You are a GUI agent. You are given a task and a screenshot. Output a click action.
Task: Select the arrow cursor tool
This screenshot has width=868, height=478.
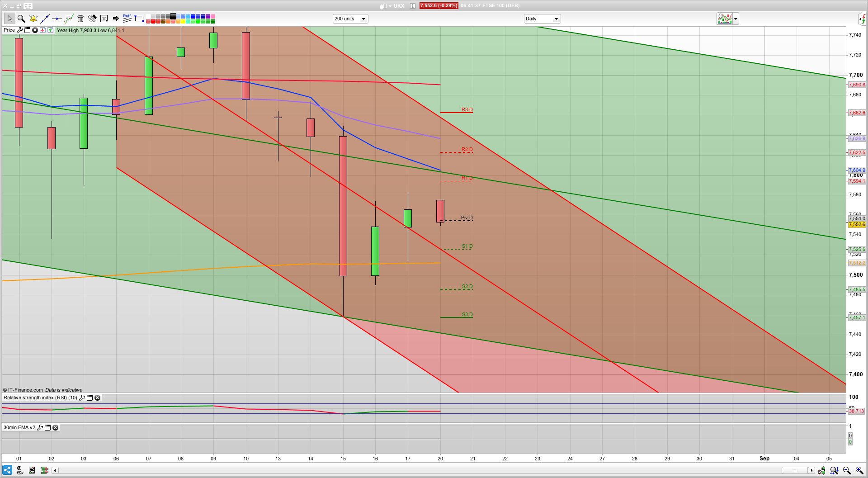pos(9,19)
